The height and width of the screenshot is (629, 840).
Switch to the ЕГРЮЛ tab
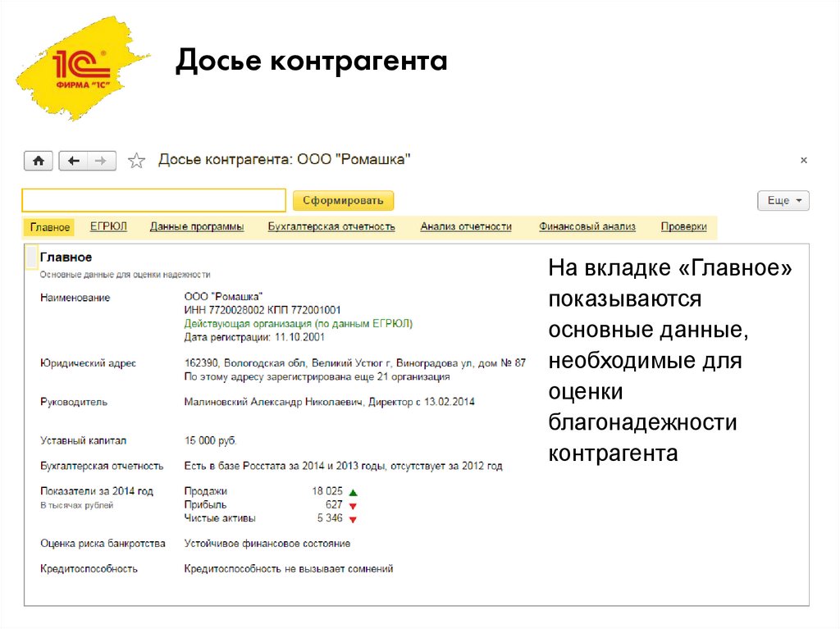109,226
